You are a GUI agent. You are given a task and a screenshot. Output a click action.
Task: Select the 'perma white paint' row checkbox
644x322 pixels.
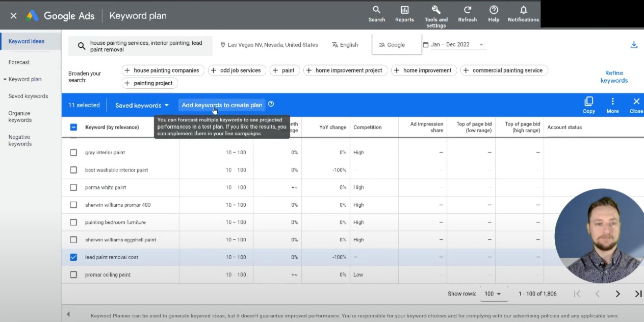click(x=73, y=187)
